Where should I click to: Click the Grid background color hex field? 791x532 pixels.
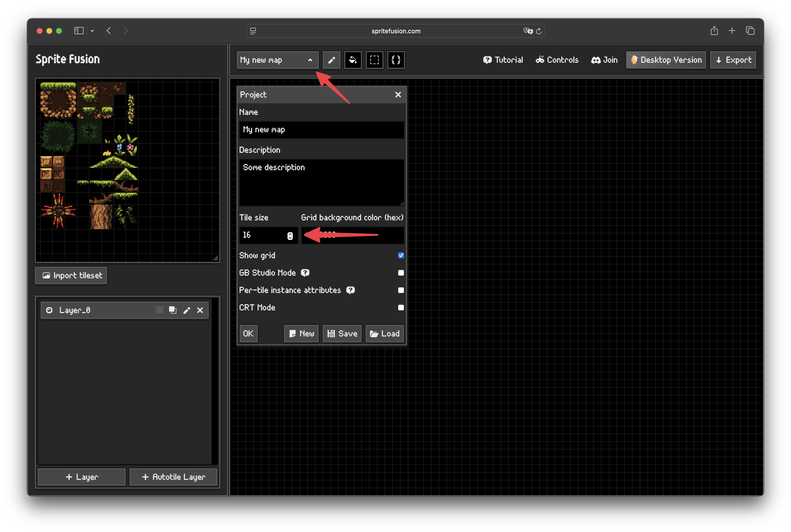tap(352, 235)
